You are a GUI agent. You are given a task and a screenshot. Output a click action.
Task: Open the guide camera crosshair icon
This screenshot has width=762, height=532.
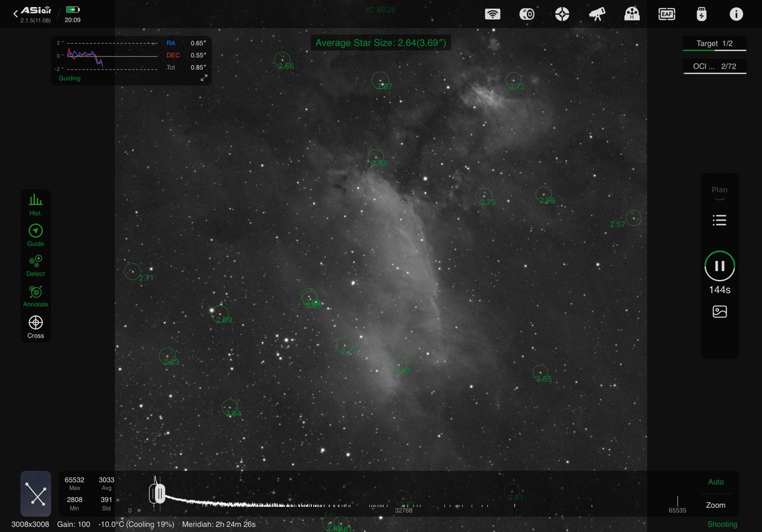click(561, 14)
